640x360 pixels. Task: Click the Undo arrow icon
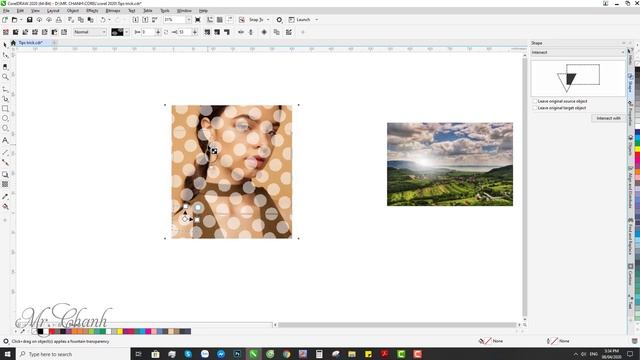tap(103, 20)
